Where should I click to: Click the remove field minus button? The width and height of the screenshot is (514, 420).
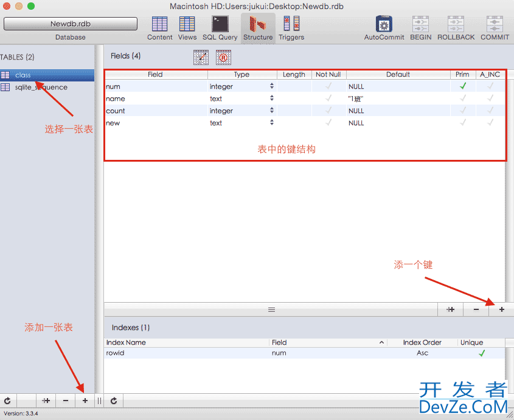click(x=476, y=309)
